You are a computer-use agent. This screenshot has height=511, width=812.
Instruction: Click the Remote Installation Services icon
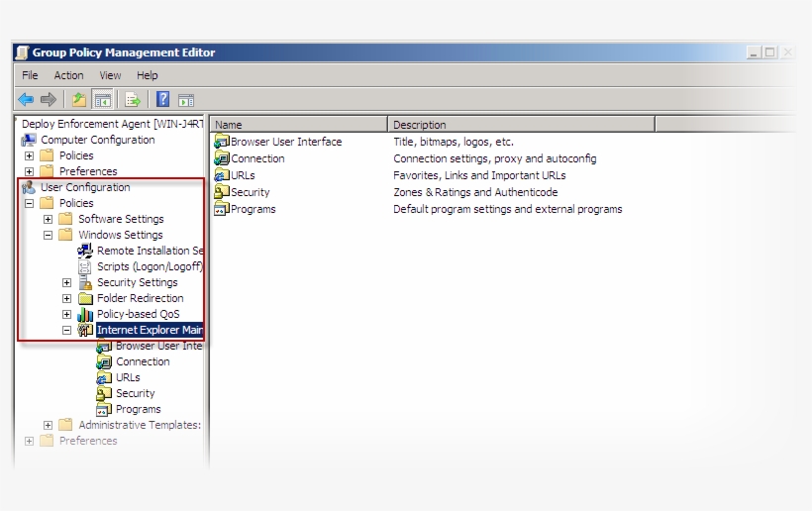(85, 251)
